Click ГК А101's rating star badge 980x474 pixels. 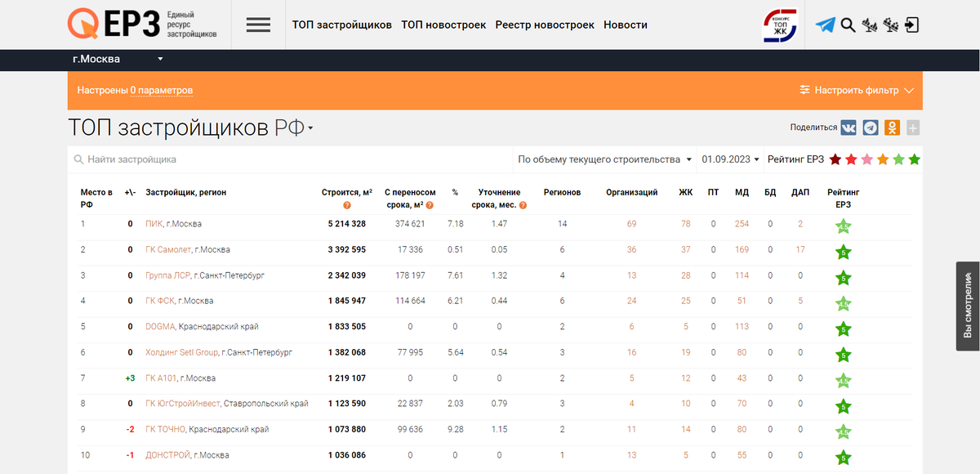click(844, 381)
